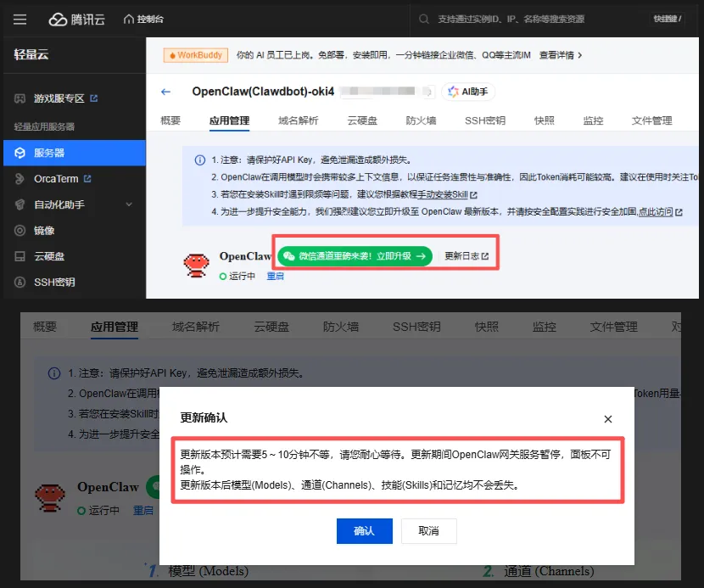Click lower panel OpenClaw lobster logo

50,498
